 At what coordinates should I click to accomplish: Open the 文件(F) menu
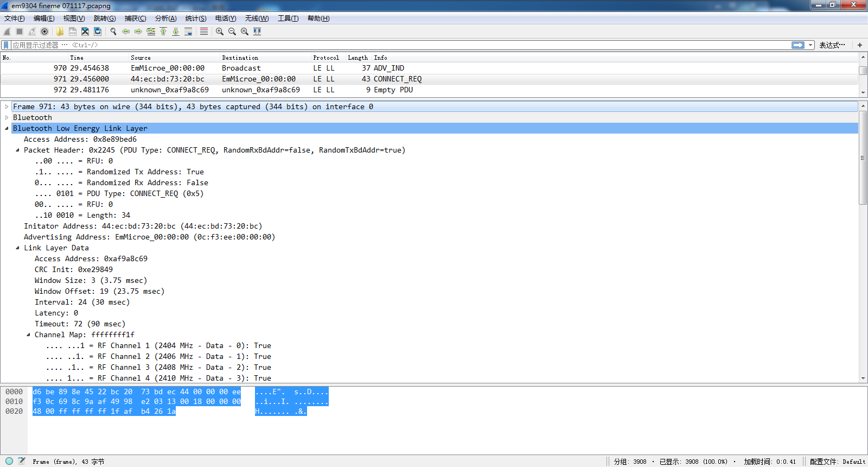pos(15,18)
